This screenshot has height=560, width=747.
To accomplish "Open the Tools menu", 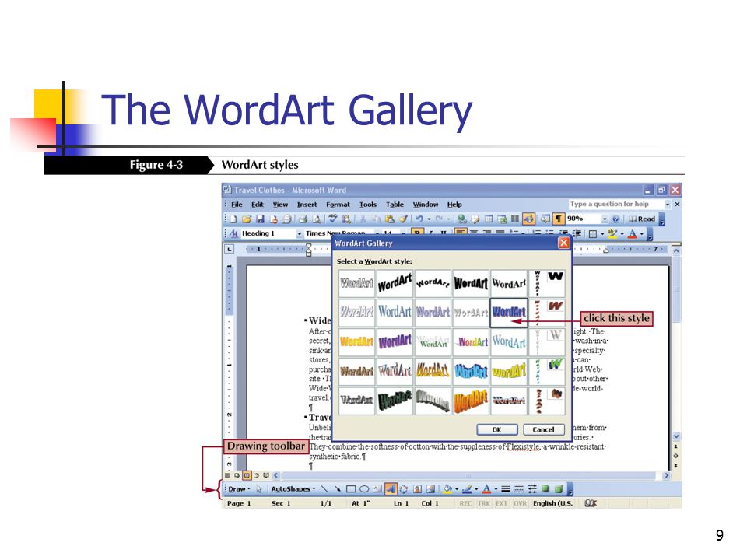I will pos(368,205).
